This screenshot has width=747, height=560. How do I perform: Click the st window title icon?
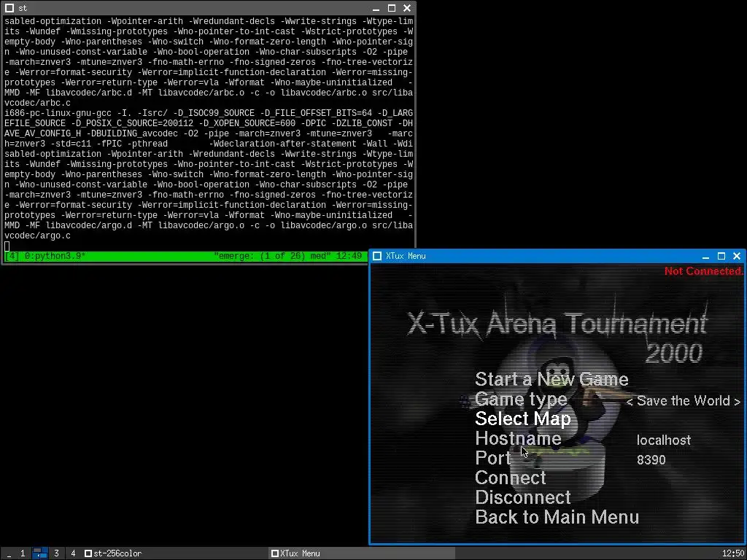(x=9, y=8)
